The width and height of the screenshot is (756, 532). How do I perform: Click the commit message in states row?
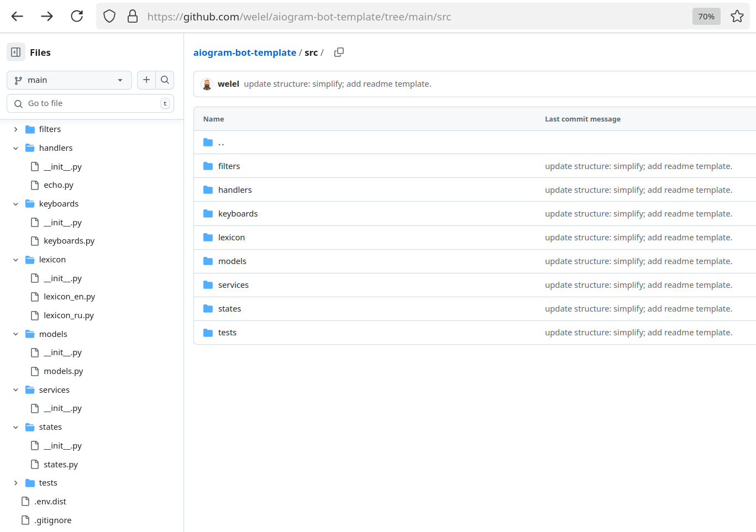[638, 309]
